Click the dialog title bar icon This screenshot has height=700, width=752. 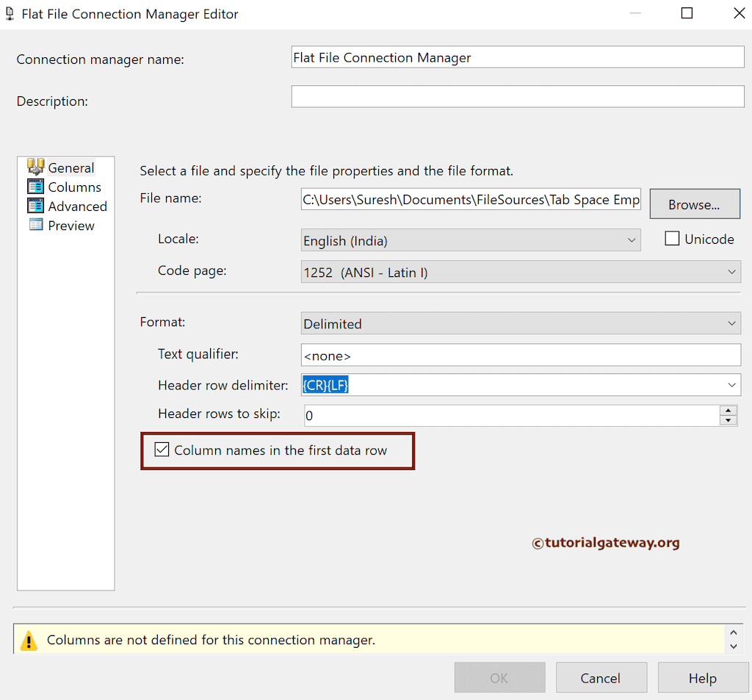(10, 13)
